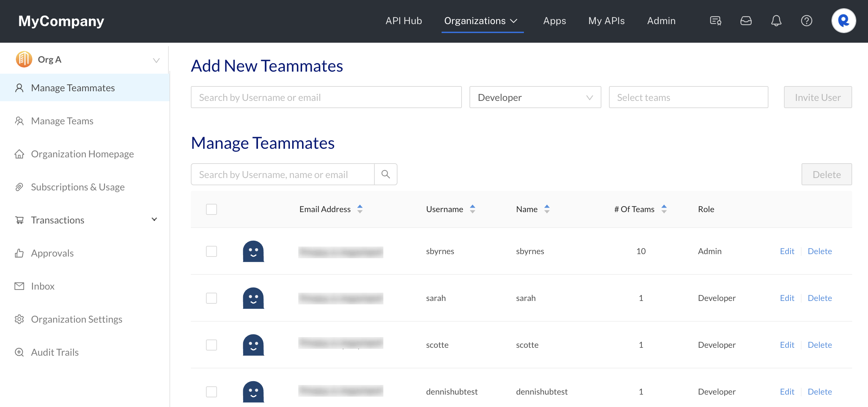Click the Admin role cell for sbyrnes

tap(710, 251)
